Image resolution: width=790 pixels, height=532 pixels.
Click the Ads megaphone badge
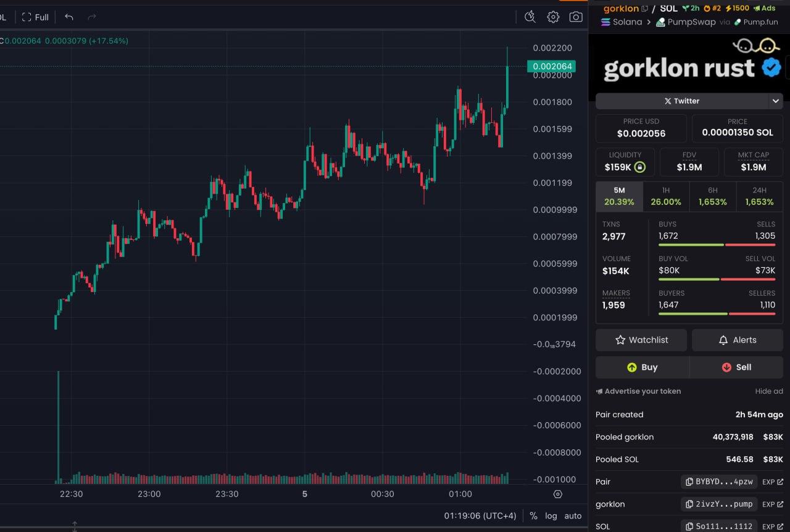tap(764, 8)
